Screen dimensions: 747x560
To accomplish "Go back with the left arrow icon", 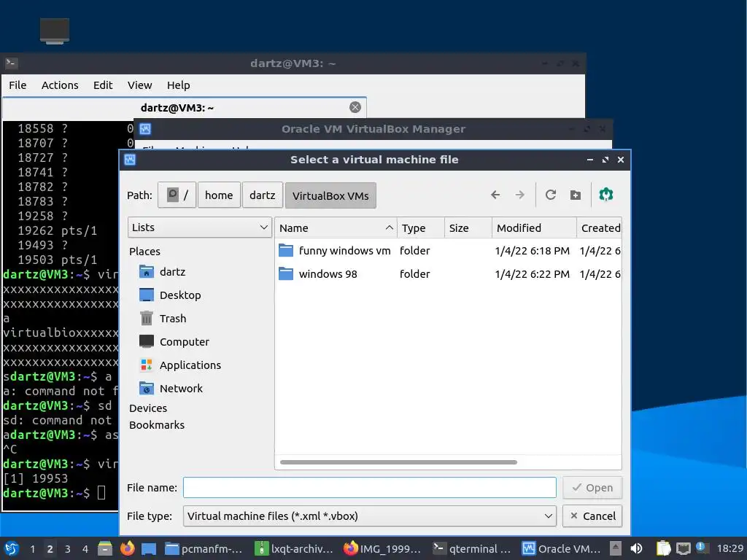I will pyautogui.click(x=495, y=195).
